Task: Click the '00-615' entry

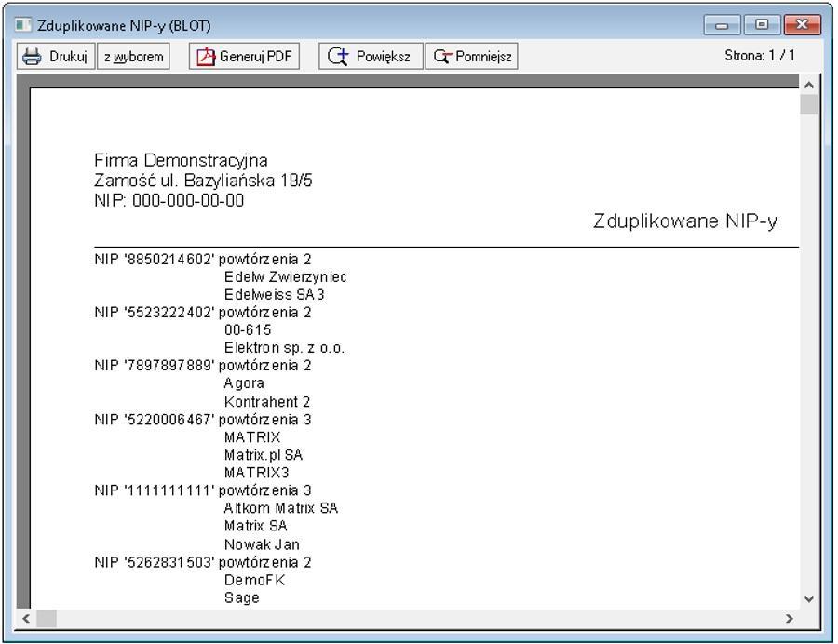Action: (x=248, y=330)
